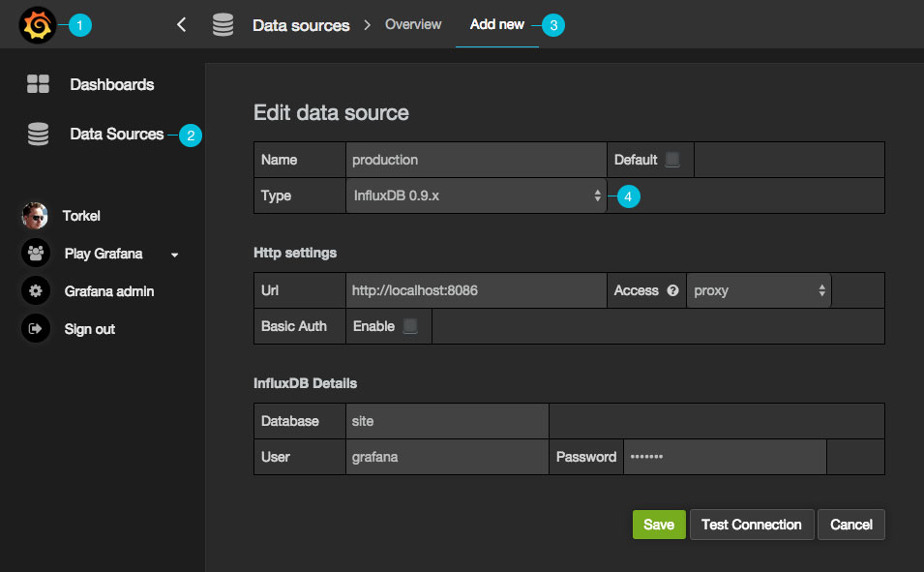Click the Play Grafana organization icon
Image resolution: width=924 pixels, height=572 pixels.
click(35, 254)
